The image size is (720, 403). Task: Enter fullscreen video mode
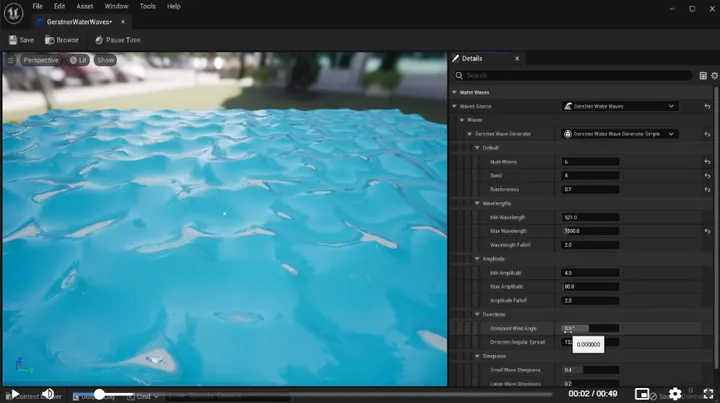pos(709,394)
